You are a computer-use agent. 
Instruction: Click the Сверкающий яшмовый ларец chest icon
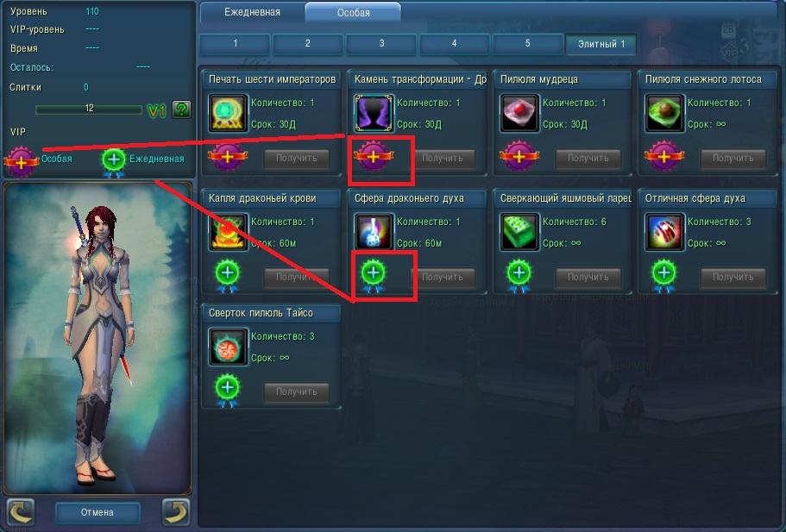(x=519, y=232)
